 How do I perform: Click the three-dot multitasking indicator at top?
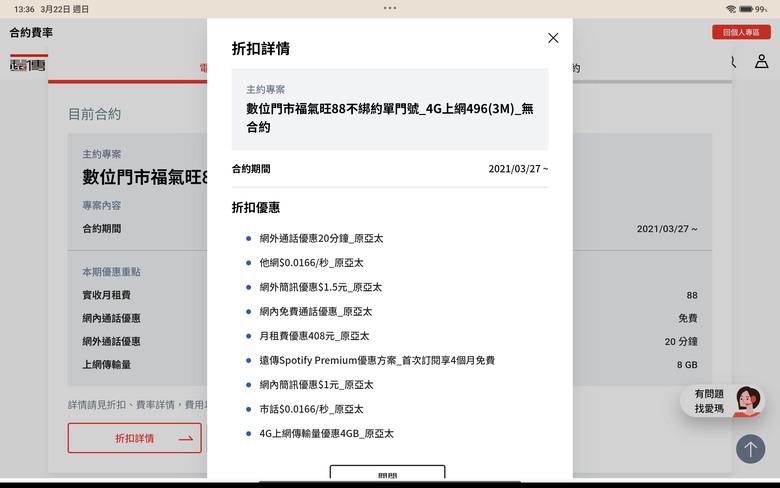pos(390,8)
